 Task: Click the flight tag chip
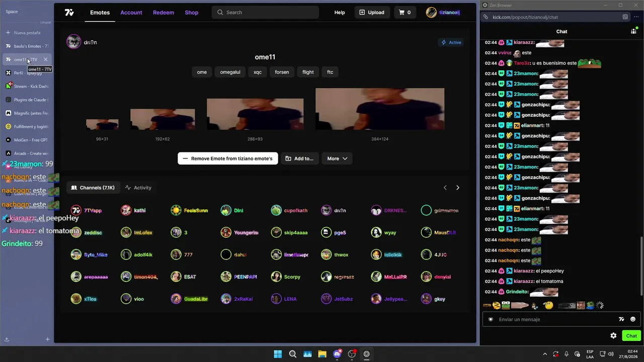[308, 72]
